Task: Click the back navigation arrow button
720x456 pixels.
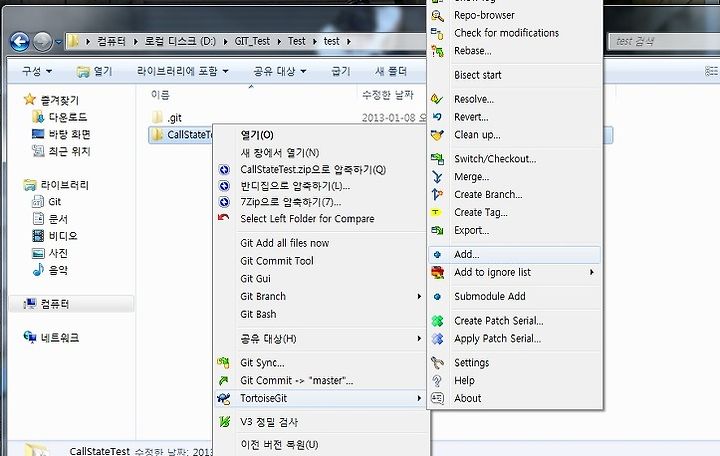Action: click(20, 42)
